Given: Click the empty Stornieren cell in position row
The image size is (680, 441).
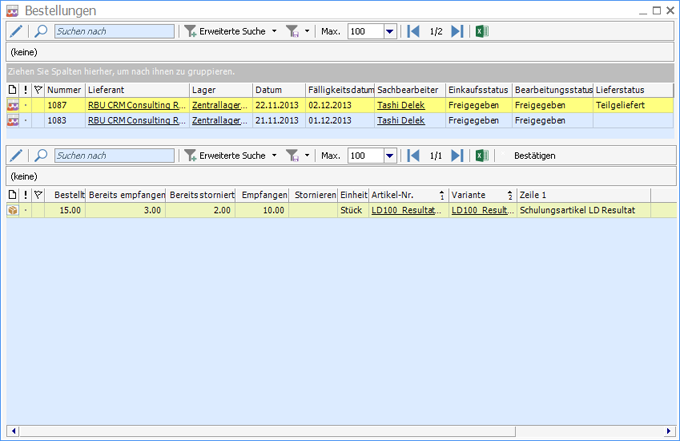Looking at the screenshot, I should coord(313,210).
